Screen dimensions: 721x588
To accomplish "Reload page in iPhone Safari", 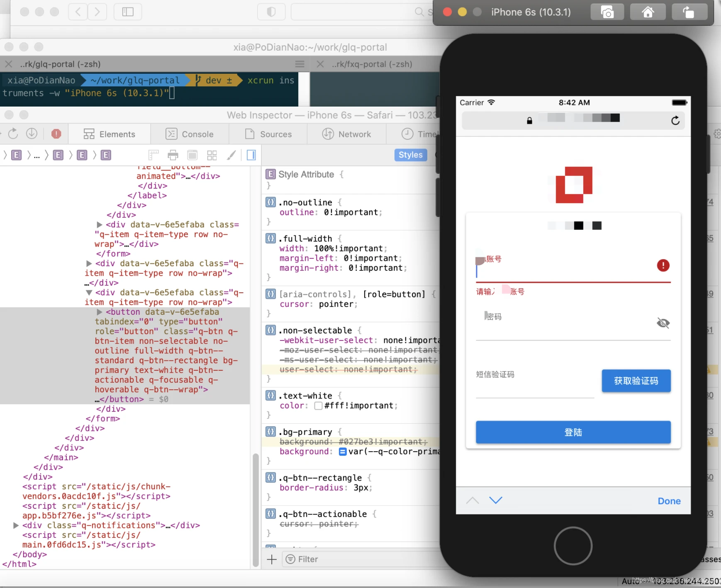I will click(x=675, y=120).
